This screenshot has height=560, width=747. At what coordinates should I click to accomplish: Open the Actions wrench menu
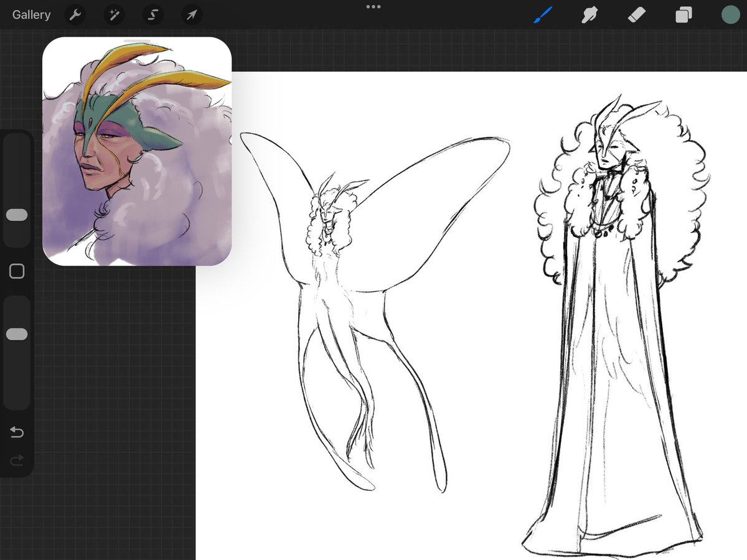tap(75, 15)
